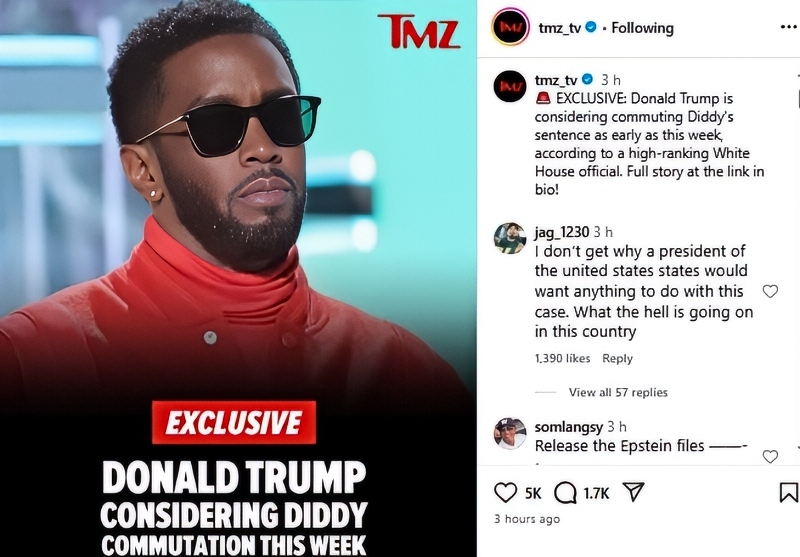The width and height of the screenshot is (800, 557).
Task: Toggle the Following status for tmz_tv
Action: click(642, 28)
